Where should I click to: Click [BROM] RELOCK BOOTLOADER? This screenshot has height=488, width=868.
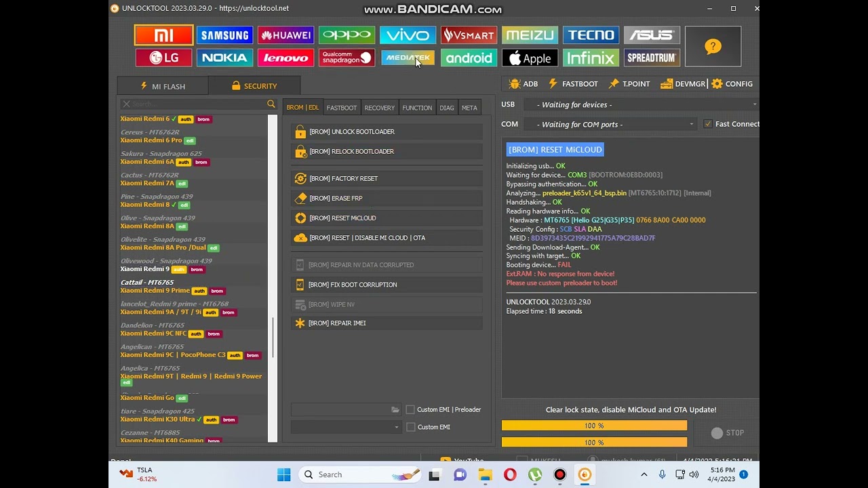(387, 151)
